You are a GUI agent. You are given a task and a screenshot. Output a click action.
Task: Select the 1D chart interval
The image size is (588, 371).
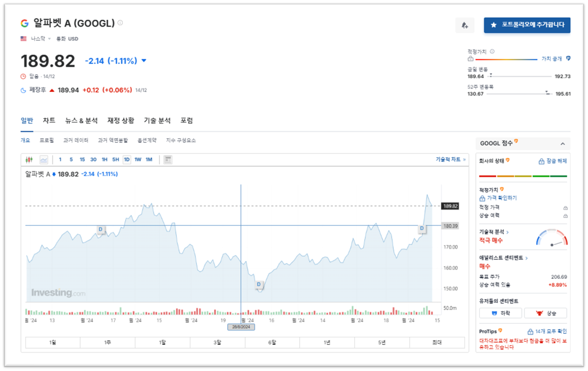(127, 160)
